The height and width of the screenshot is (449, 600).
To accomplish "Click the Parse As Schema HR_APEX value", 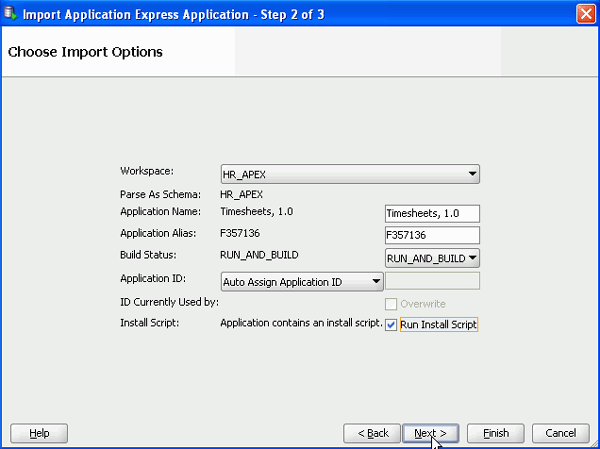I will (241, 195).
